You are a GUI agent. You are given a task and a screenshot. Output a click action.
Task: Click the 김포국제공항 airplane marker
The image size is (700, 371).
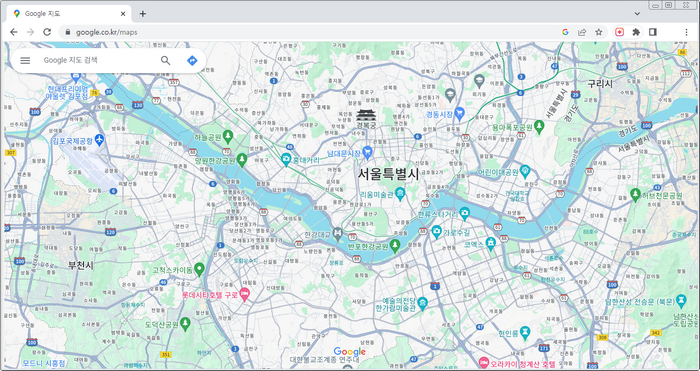(x=99, y=140)
